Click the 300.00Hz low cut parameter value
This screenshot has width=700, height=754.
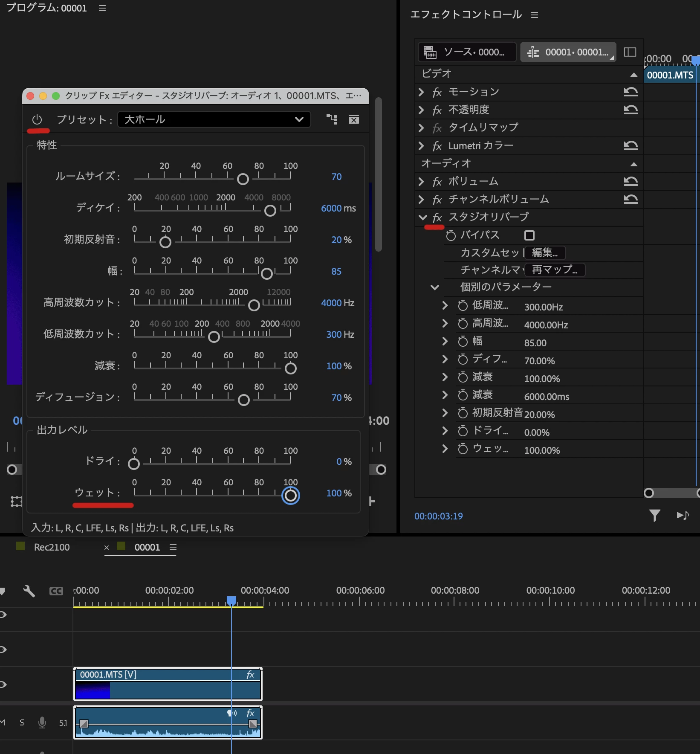pos(544,307)
